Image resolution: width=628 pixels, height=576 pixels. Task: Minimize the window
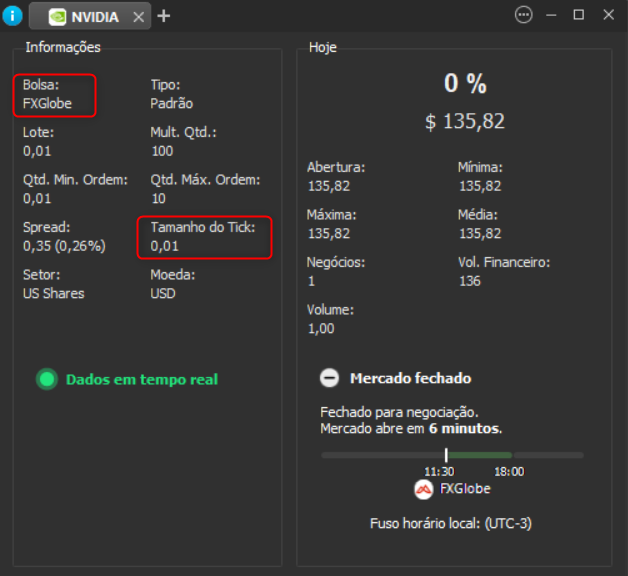pyautogui.click(x=551, y=15)
